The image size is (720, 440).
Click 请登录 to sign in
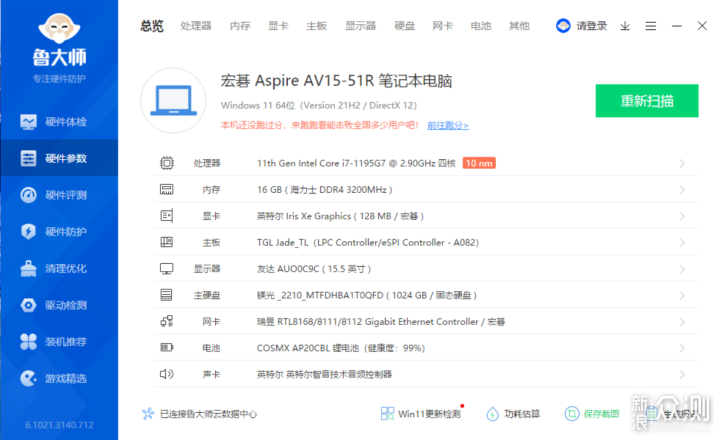[x=591, y=26]
